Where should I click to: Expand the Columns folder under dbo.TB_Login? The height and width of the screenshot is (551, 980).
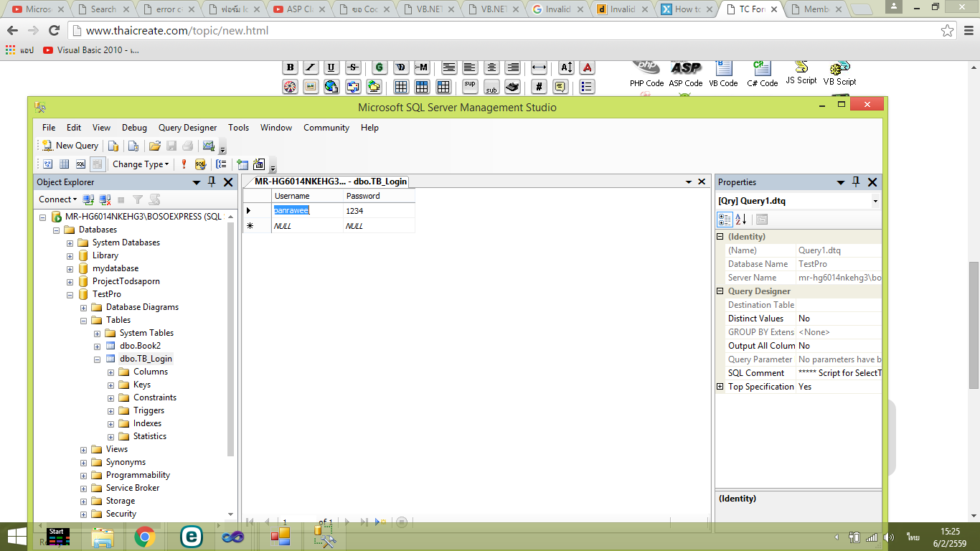[x=110, y=372]
